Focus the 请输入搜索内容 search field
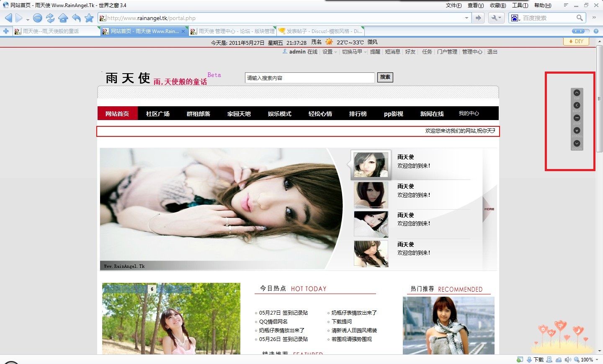This screenshot has height=364, width=603. tap(310, 78)
